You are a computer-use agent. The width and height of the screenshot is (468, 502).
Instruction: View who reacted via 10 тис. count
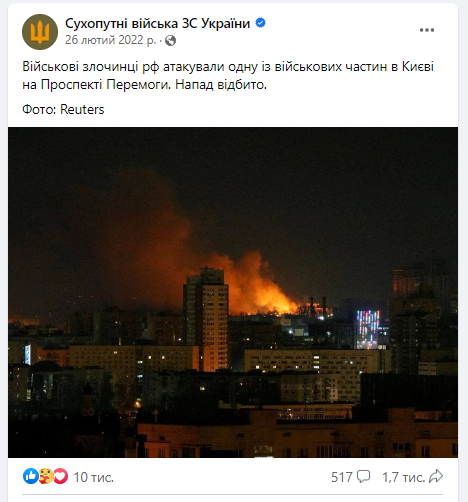(94, 477)
